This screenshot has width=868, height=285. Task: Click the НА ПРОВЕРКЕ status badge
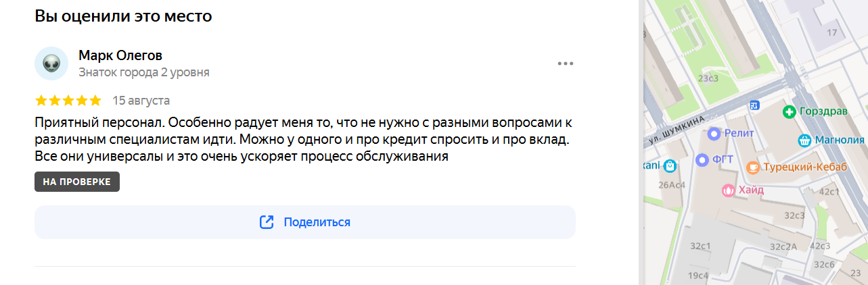[x=77, y=182]
